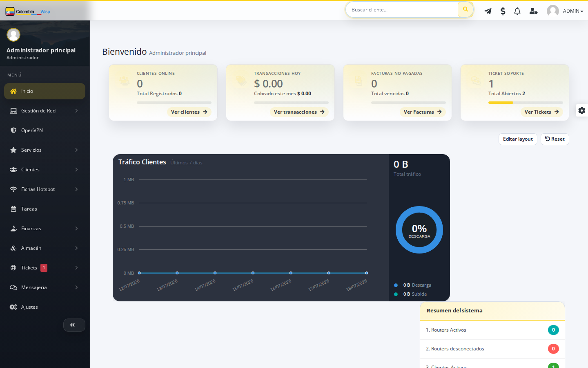Click the ADMIN user avatar

pyautogui.click(x=553, y=11)
